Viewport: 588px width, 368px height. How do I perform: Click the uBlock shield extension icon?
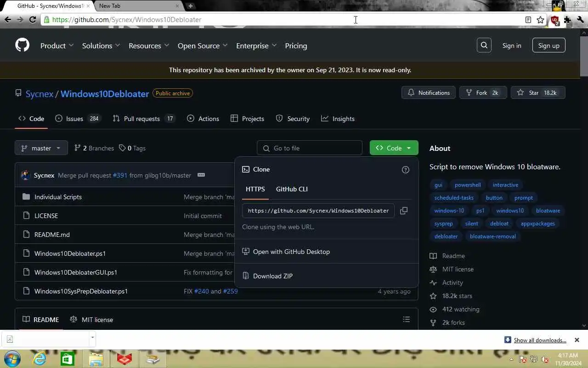point(554,20)
